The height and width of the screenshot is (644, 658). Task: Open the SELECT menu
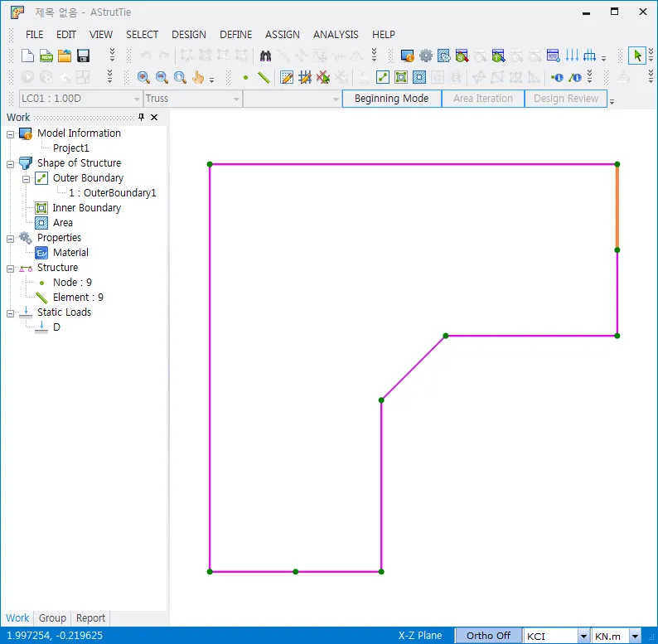click(x=143, y=35)
